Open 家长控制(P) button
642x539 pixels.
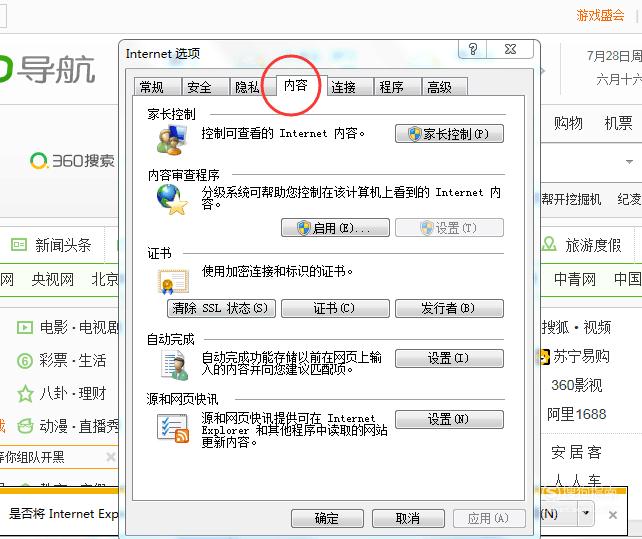pyautogui.click(x=449, y=134)
